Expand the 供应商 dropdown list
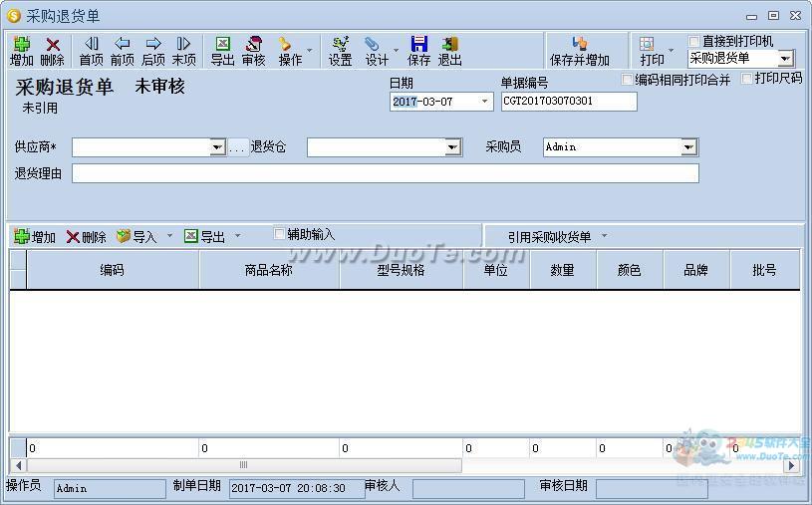The image size is (812, 505). point(217,147)
